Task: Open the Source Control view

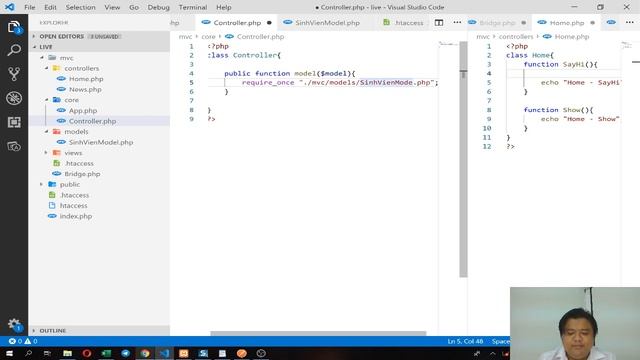Action: [x=14, y=74]
